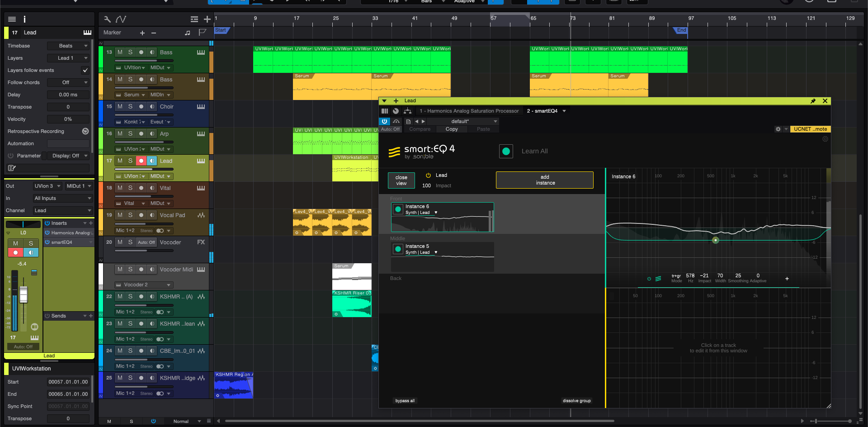
Task: Open the Follow chords dropdown
Action: point(68,82)
